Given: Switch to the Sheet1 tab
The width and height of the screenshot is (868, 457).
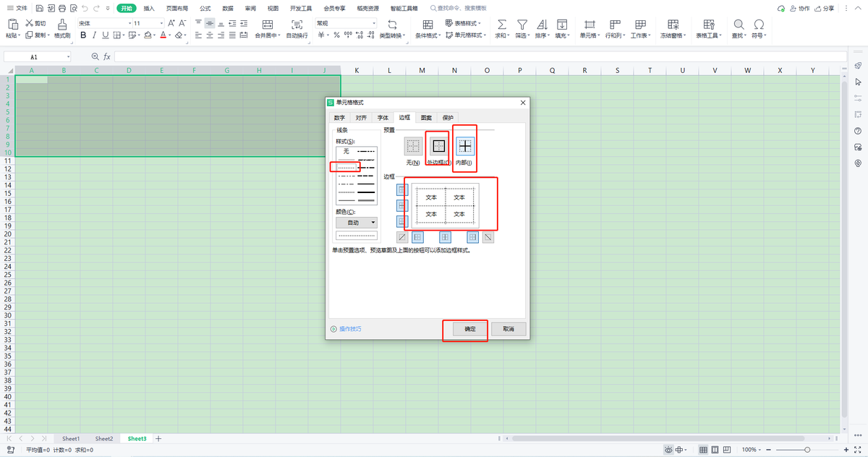Looking at the screenshot, I should pyautogui.click(x=71, y=438).
